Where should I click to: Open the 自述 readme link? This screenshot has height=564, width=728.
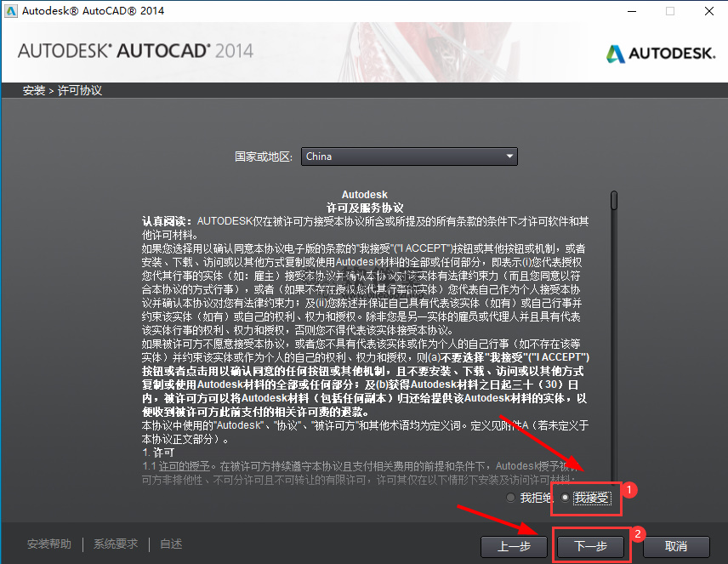pos(171,544)
